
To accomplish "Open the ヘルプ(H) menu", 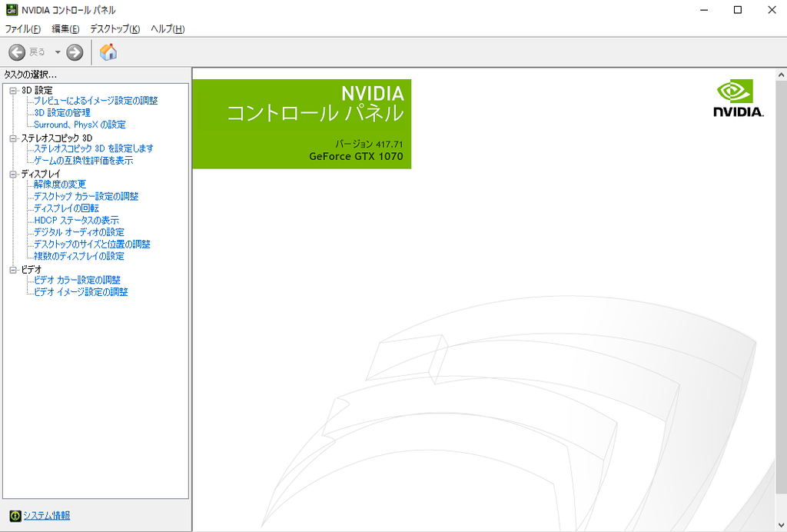I will point(168,28).
